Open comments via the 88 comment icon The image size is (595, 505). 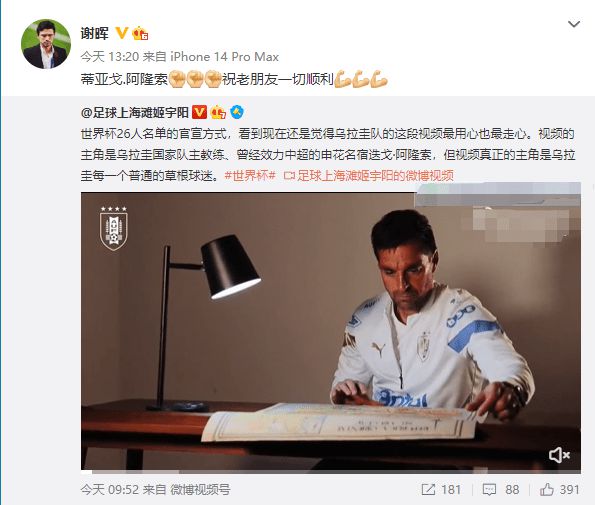click(x=501, y=489)
